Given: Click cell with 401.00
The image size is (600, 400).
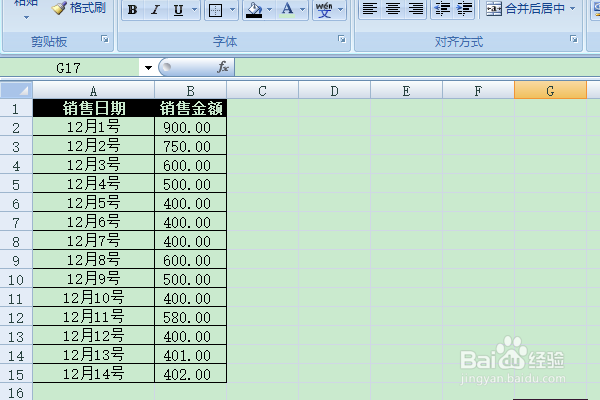Looking at the screenshot, I should click(x=191, y=355).
